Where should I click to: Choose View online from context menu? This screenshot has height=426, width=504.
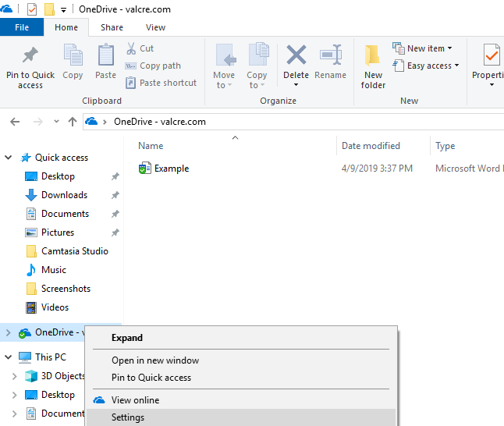click(x=135, y=400)
